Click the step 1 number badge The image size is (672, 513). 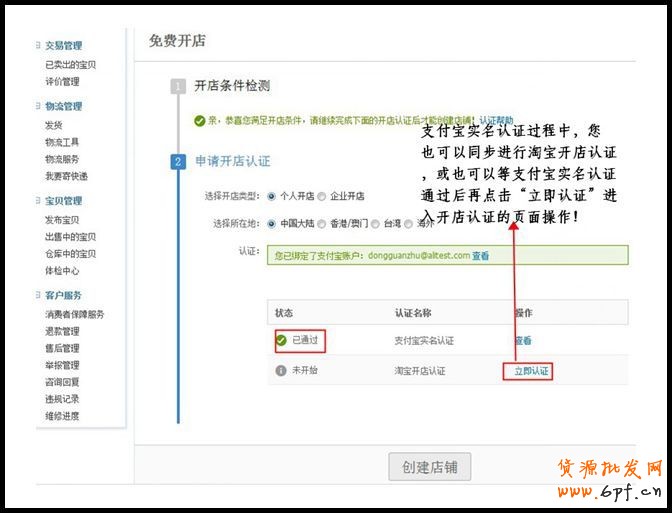pyautogui.click(x=178, y=87)
